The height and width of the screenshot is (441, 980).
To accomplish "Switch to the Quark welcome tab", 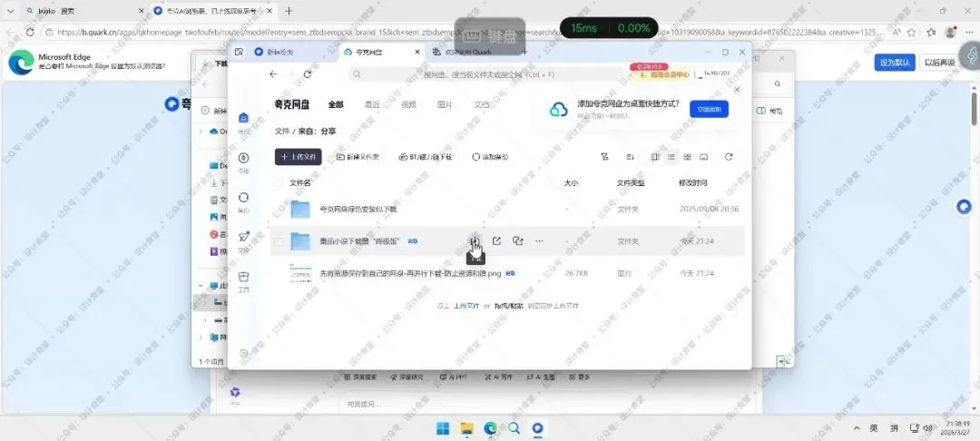I will (469, 53).
